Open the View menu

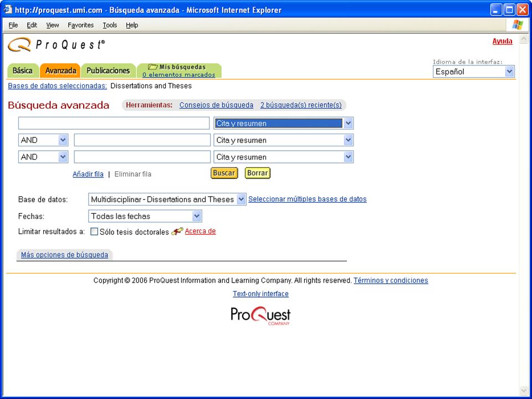(53, 25)
